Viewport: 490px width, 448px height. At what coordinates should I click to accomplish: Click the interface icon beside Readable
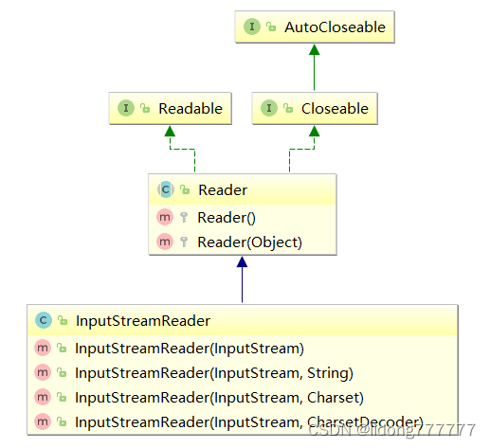click(126, 108)
